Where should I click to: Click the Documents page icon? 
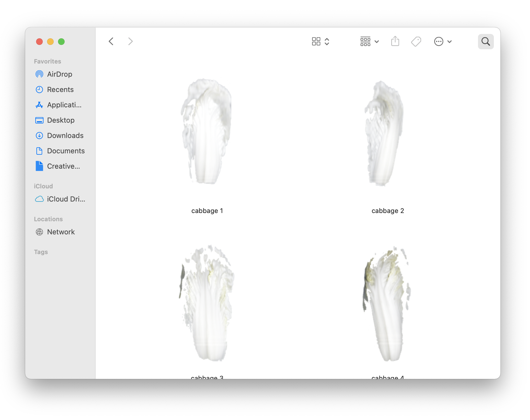(x=39, y=151)
